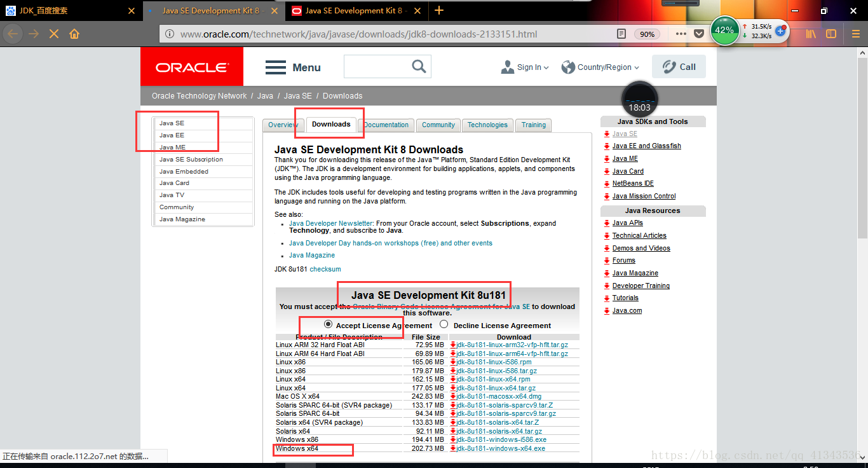Go forward with the browser forward arrow
The width and height of the screenshot is (868, 468).
(34, 34)
